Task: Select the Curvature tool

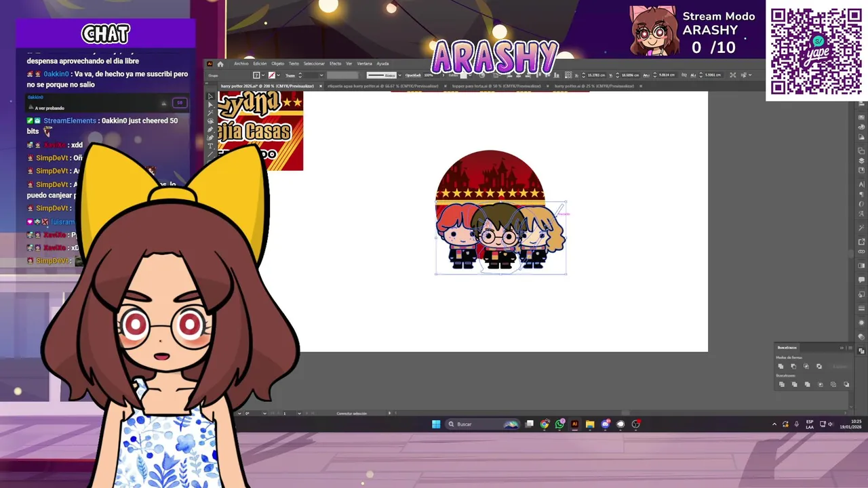Action: pyautogui.click(x=211, y=138)
